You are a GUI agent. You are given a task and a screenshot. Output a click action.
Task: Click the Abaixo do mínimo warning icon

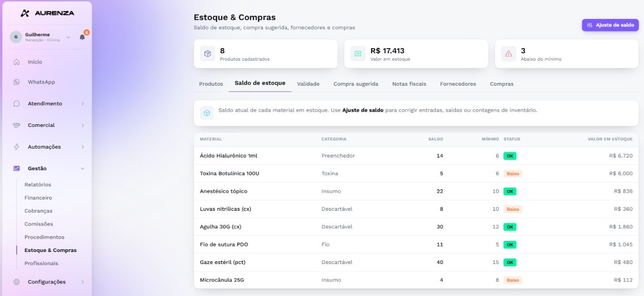pos(509,54)
